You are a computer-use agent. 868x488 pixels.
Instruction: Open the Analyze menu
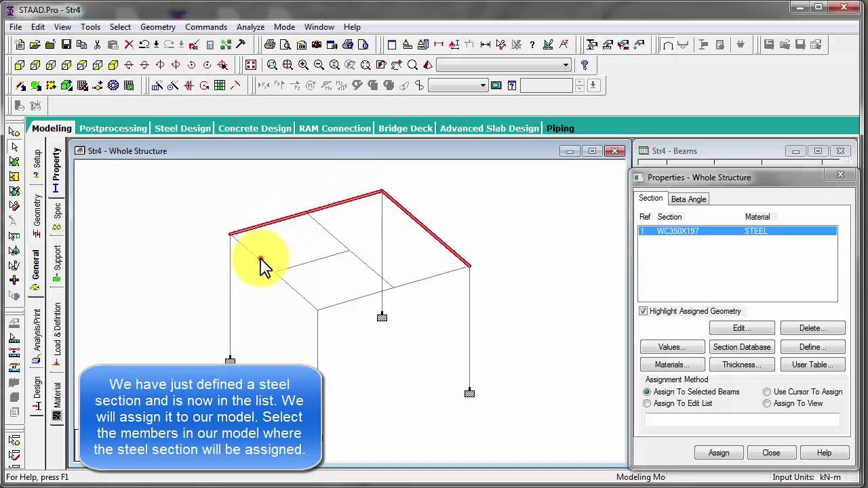click(x=250, y=27)
